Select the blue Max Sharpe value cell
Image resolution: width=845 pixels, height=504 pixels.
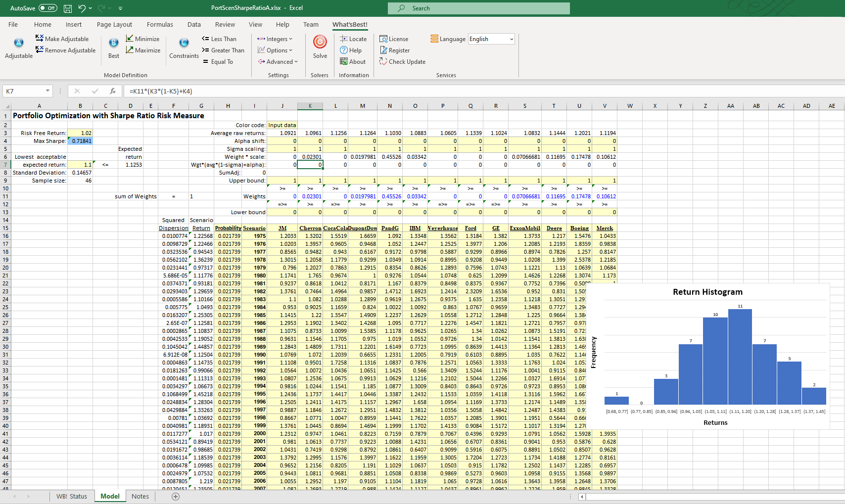coord(80,141)
